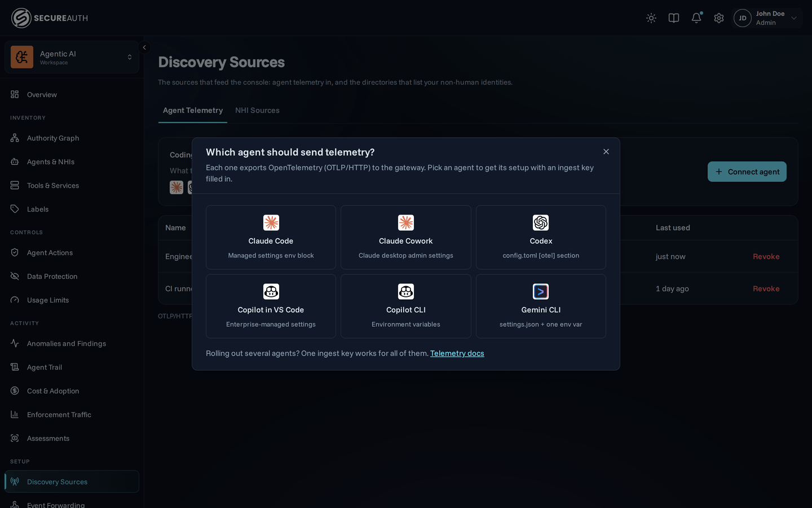Go to Overview in the sidebar

click(x=72, y=94)
